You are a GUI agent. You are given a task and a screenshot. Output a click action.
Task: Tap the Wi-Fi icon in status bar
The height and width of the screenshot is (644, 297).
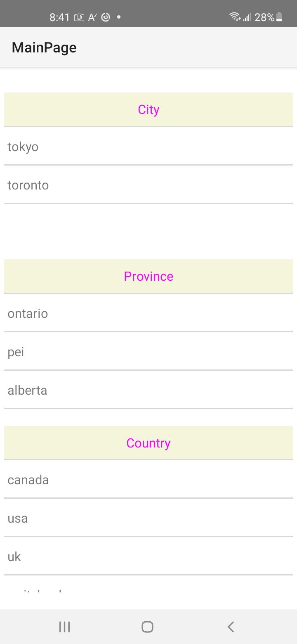[235, 17]
